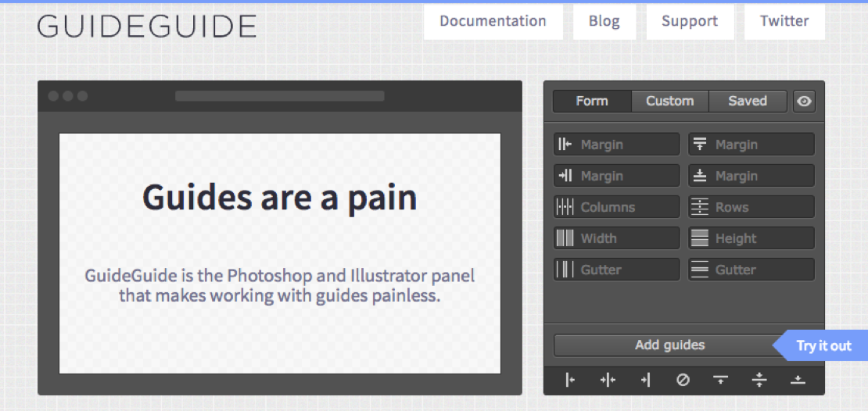Viewport: 868px width, 411px height.
Task: Focus the left Margin input field
Action: click(x=617, y=145)
